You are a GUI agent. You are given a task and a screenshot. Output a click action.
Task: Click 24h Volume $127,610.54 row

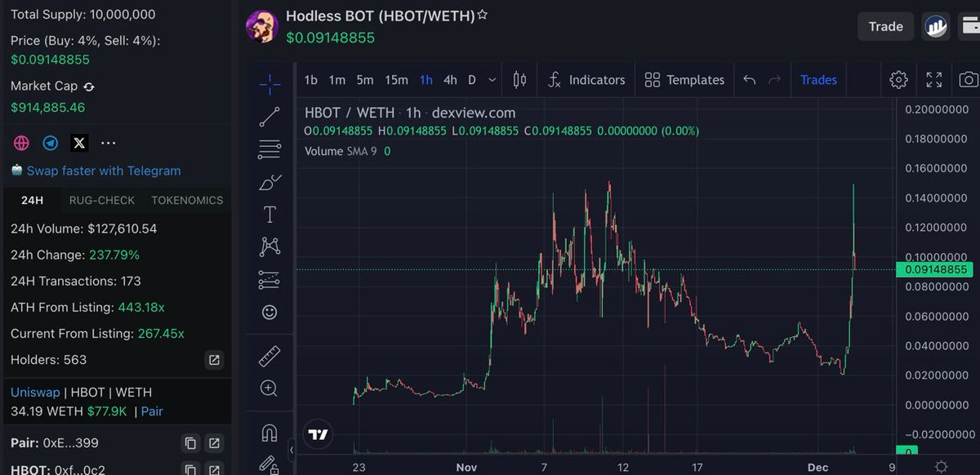tap(83, 229)
